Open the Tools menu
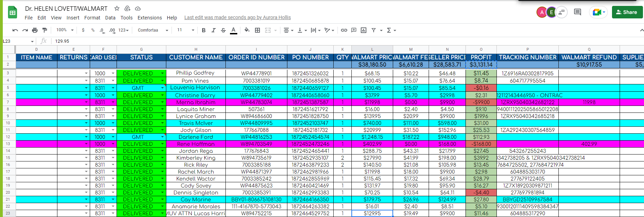The height and width of the screenshot is (217, 644). tap(127, 18)
